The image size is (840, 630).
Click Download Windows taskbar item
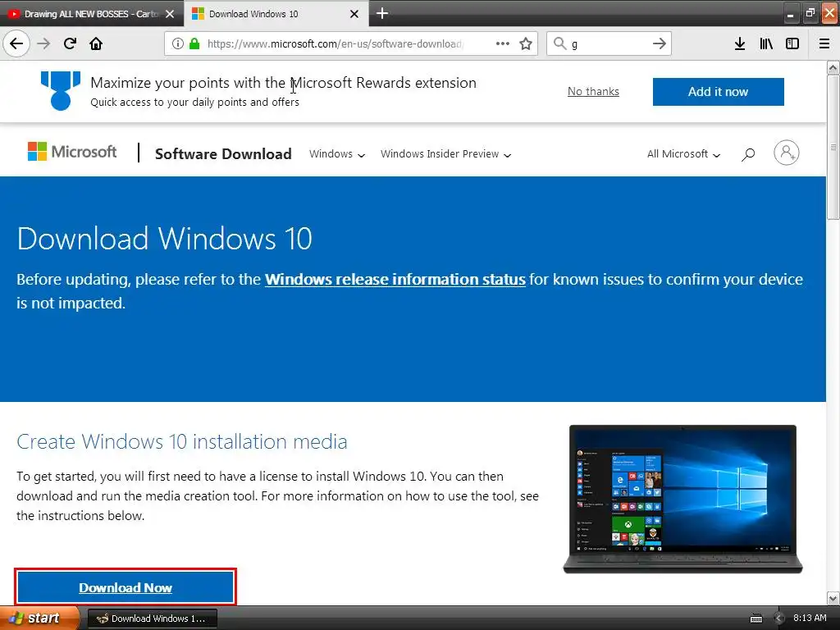(x=152, y=619)
